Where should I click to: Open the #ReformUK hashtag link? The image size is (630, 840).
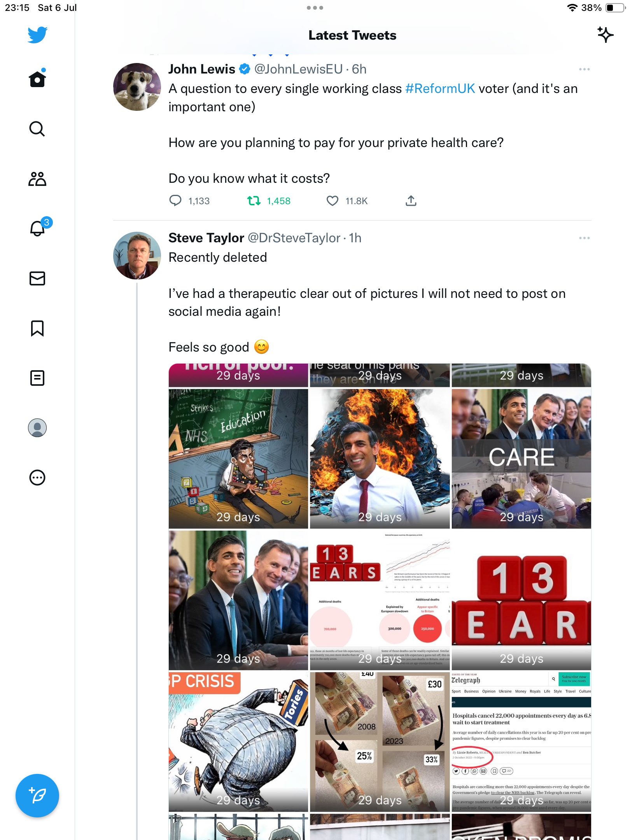(440, 89)
